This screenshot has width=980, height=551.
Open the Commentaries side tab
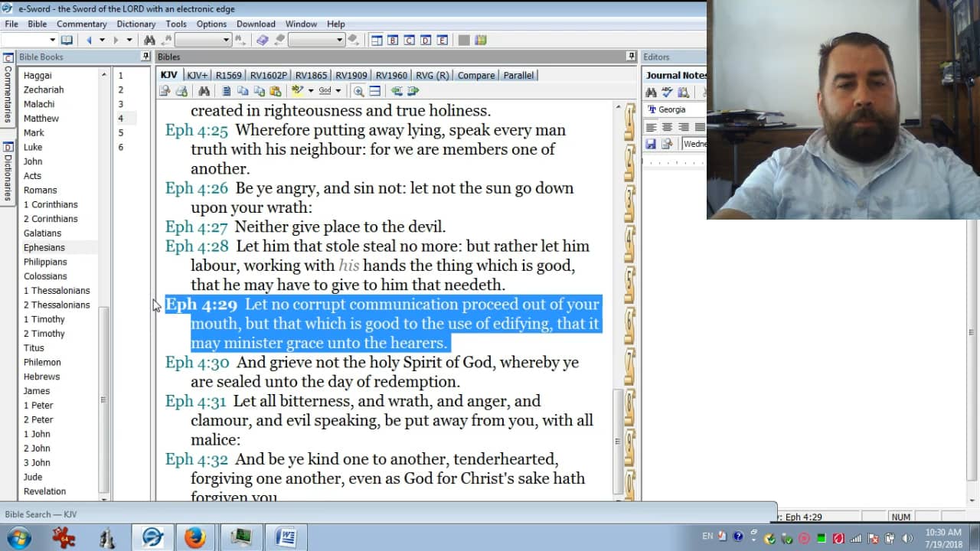[8, 90]
